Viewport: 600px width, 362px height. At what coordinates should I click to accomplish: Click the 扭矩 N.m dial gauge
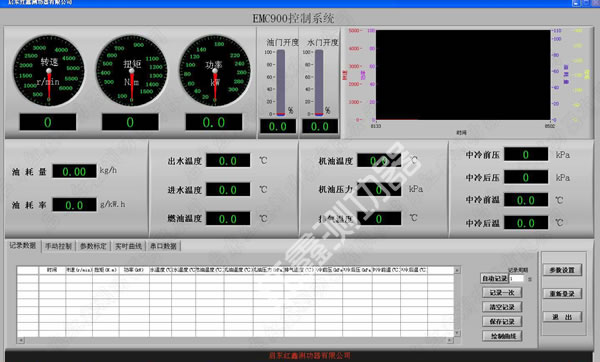coord(131,71)
